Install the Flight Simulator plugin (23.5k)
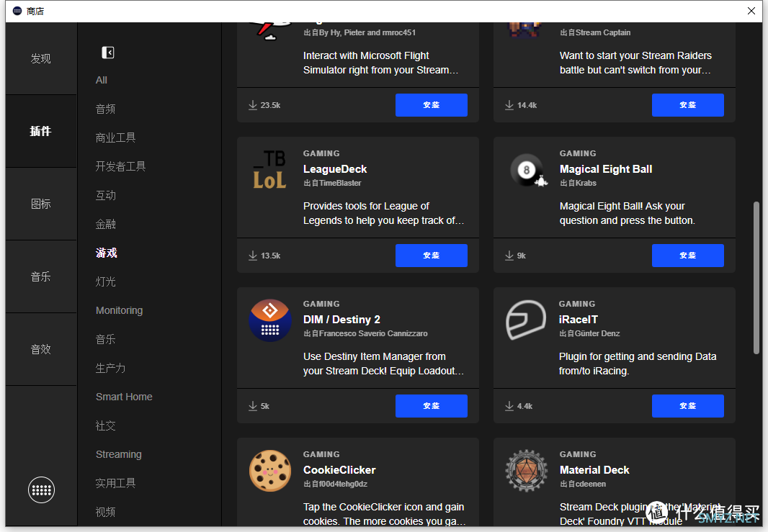768x532 pixels. pyautogui.click(x=431, y=105)
